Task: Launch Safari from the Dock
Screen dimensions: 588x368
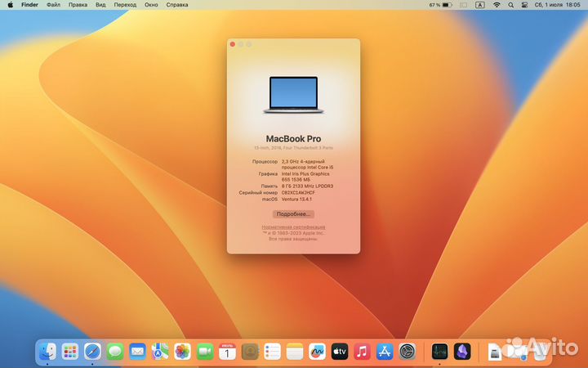Action: tap(92, 352)
